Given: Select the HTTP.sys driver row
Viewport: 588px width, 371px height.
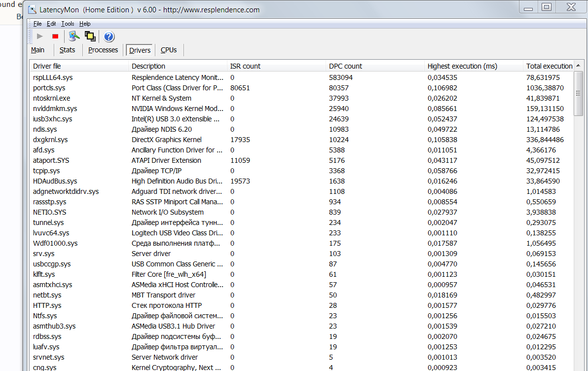Looking at the screenshot, I should [x=302, y=305].
